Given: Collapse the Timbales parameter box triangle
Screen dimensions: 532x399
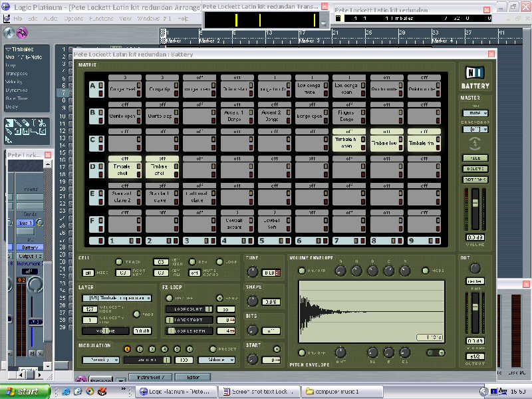Looking at the screenshot, I should [x=8, y=49].
